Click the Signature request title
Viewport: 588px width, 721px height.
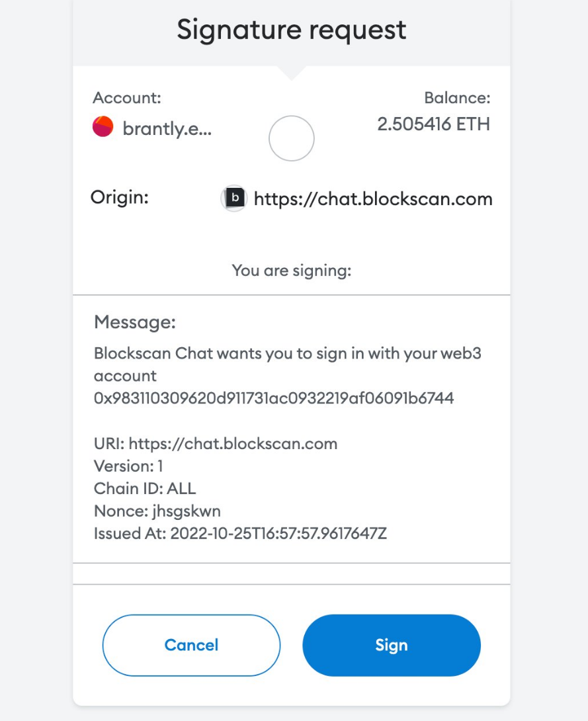(291, 30)
